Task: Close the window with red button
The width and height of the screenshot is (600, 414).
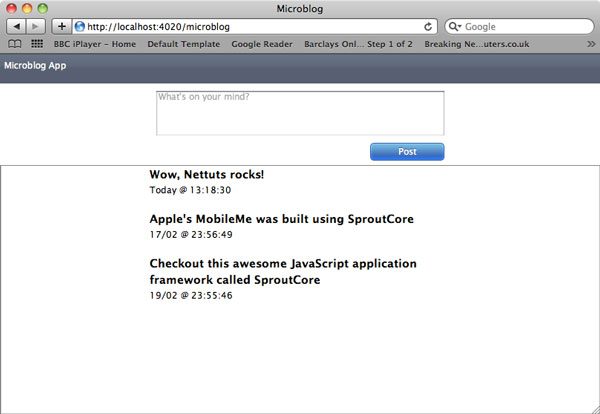Action: 12,8
